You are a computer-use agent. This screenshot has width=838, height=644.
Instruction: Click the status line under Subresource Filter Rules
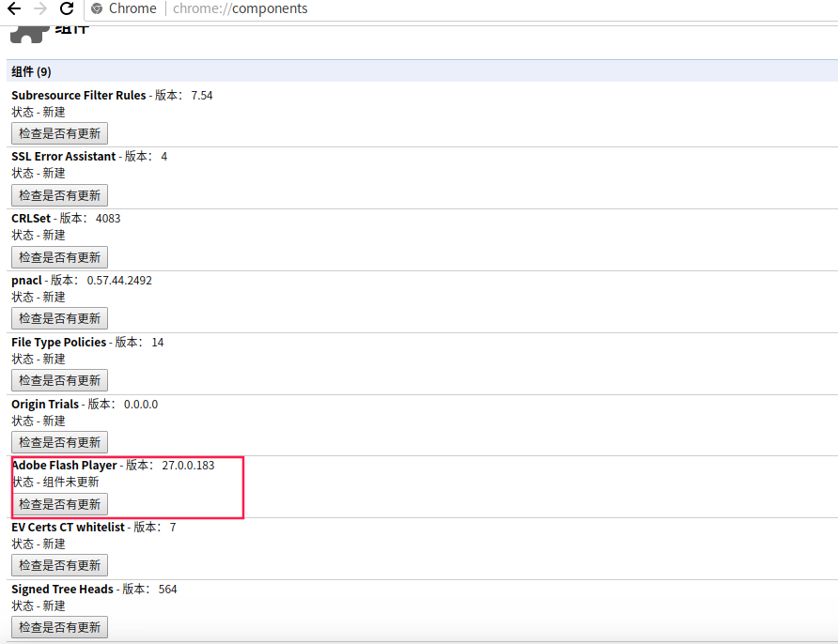click(x=39, y=112)
